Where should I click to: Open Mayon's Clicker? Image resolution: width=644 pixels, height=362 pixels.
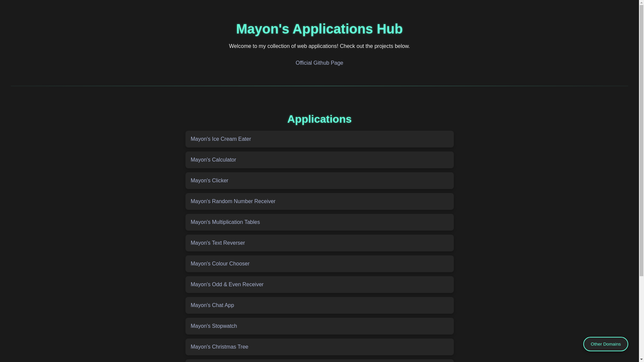pos(319,181)
